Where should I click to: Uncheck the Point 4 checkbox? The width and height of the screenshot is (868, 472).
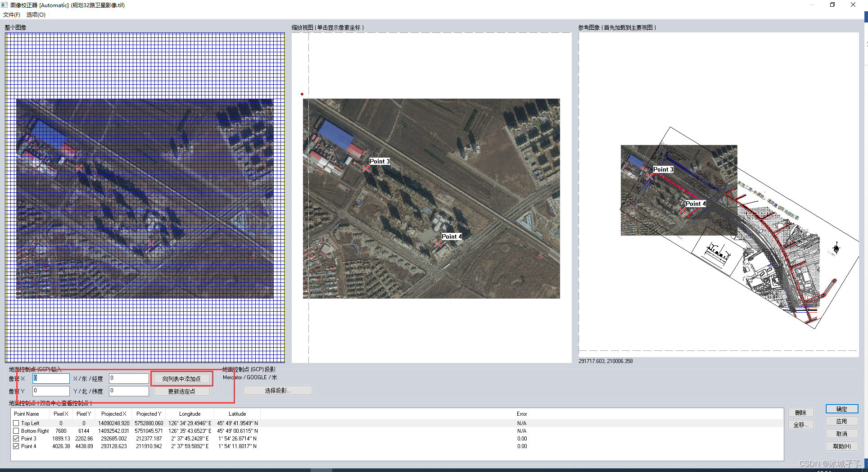[x=15, y=446]
